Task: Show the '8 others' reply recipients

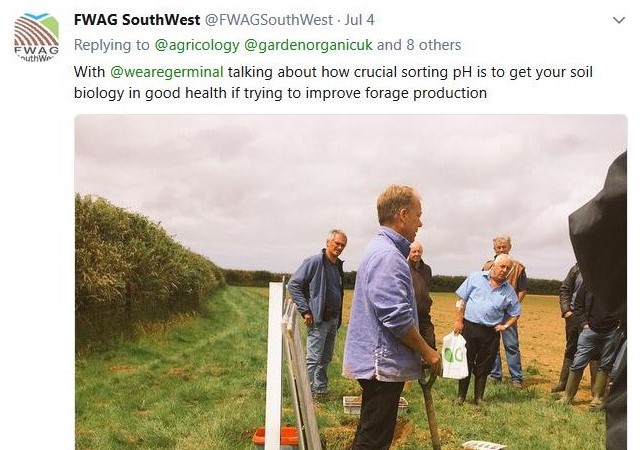Action: [x=434, y=45]
